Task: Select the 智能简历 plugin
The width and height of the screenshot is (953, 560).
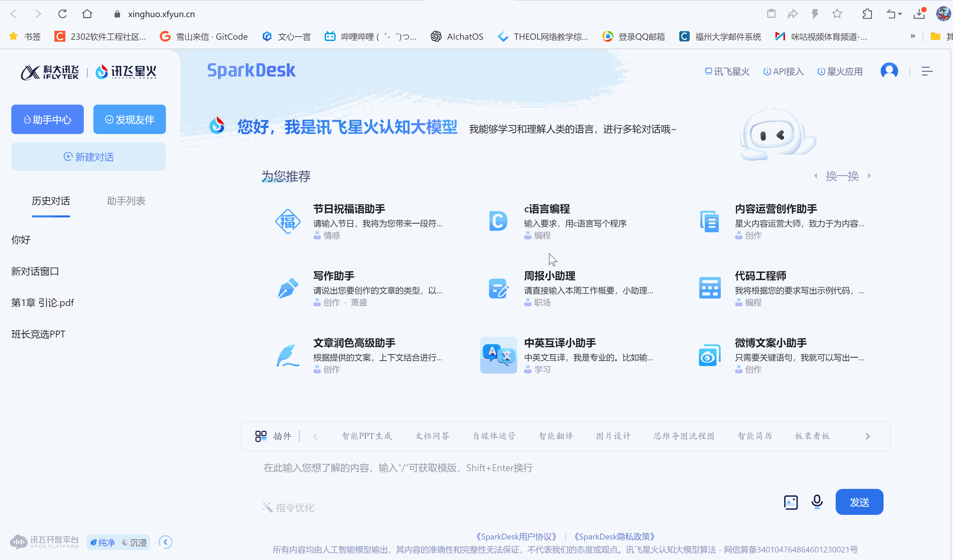Action: [755, 436]
